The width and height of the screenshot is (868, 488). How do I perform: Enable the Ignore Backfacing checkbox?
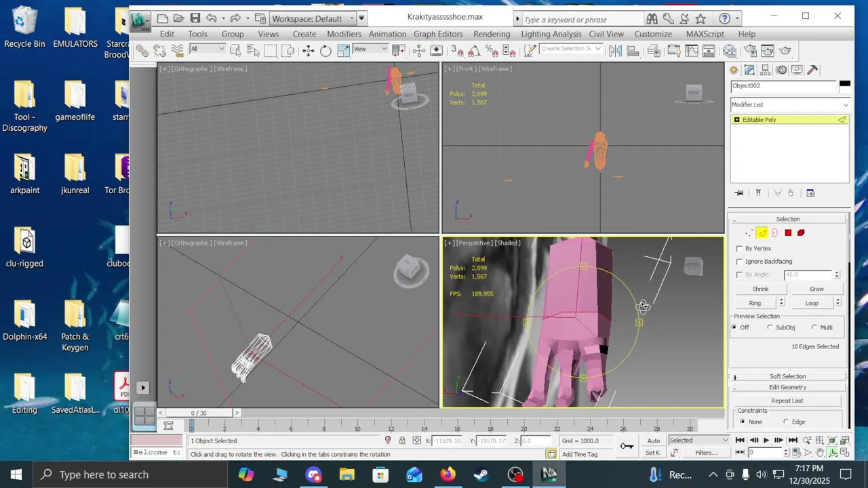pyautogui.click(x=739, y=261)
